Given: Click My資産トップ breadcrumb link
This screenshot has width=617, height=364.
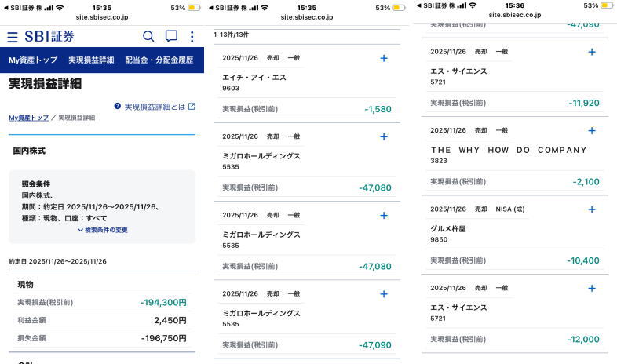Looking at the screenshot, I should (28, 118).
